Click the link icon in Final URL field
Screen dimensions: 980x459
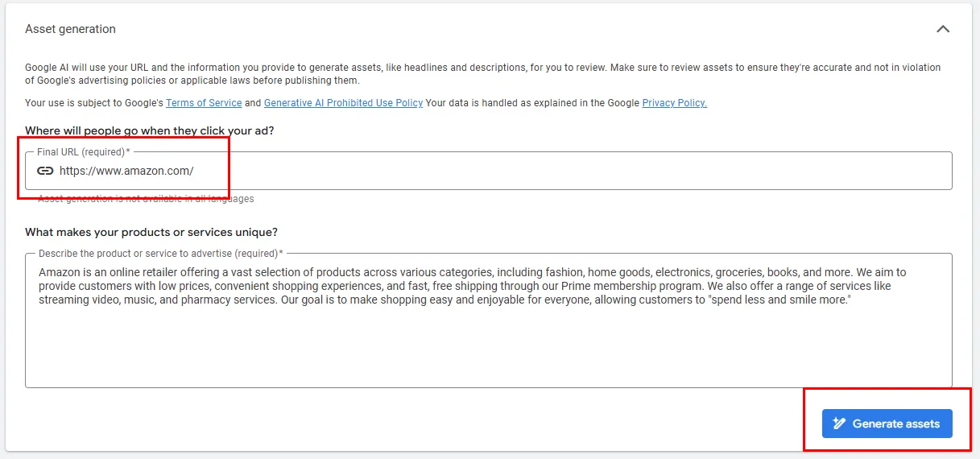46,171
